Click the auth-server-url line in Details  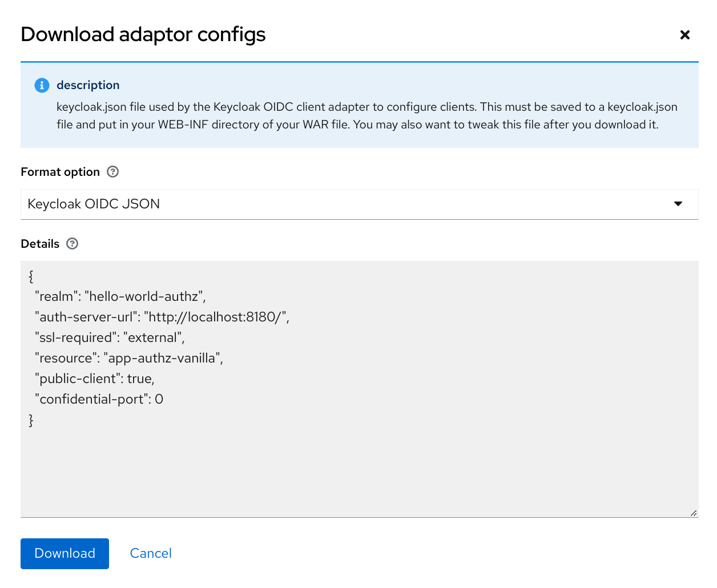pos(162,317)
